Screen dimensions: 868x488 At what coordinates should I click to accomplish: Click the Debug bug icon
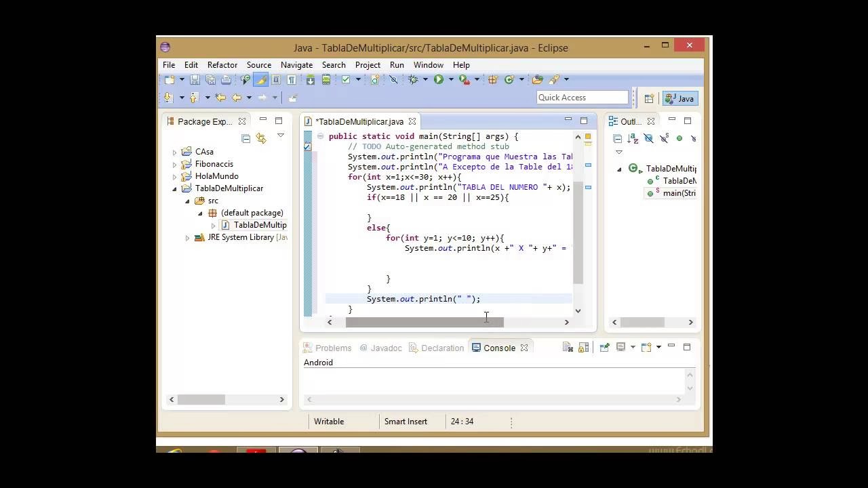pyautogui.click(x=413, y=79)
